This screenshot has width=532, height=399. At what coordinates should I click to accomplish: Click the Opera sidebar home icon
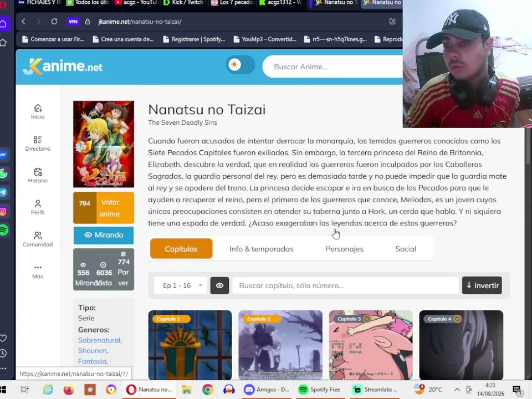coord(3,23)
